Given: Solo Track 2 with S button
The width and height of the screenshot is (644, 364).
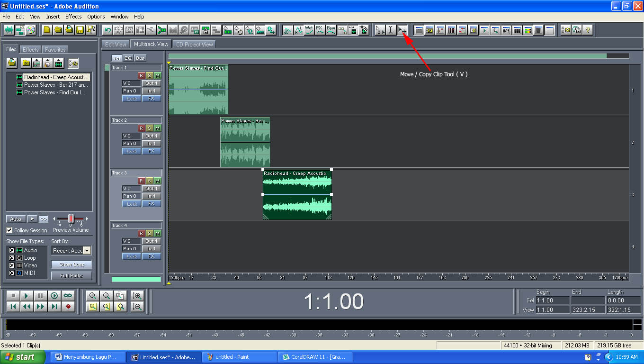Looking at the screenshot, I should pos(149,128).
